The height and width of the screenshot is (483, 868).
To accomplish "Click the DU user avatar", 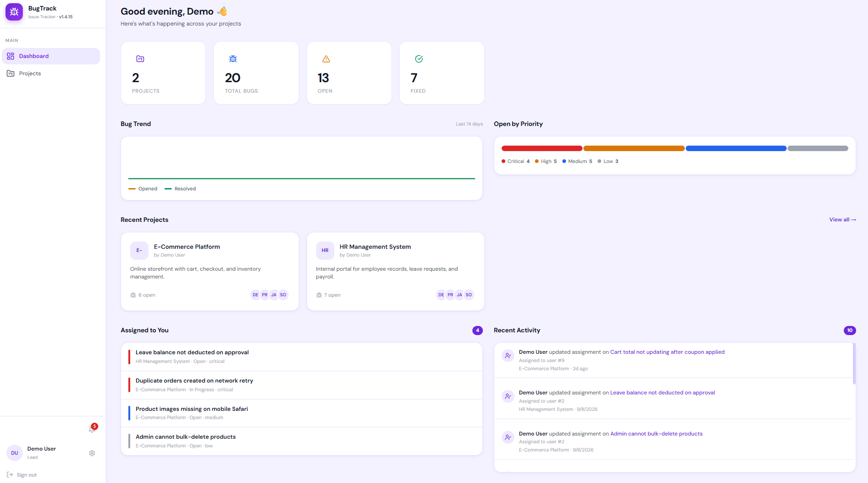I will [15, 453].
